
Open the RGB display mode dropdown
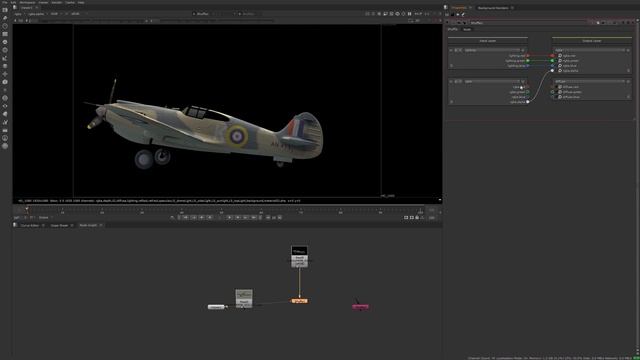click(56, 14)
